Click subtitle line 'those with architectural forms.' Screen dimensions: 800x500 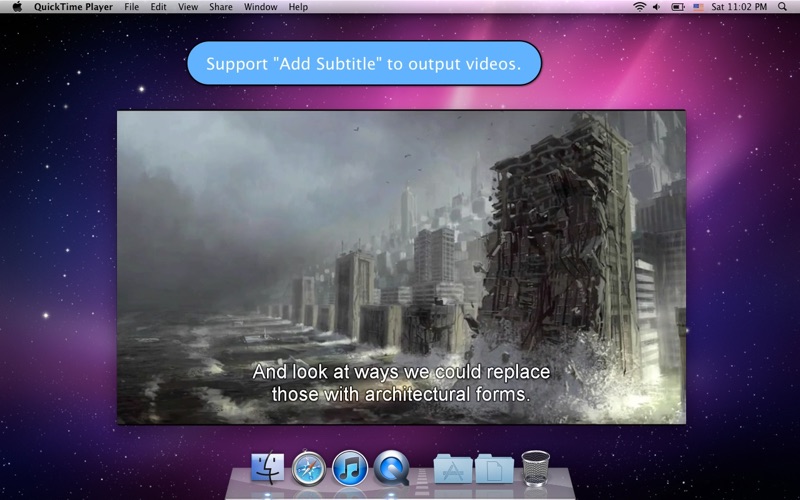click(x=401, y=394)
